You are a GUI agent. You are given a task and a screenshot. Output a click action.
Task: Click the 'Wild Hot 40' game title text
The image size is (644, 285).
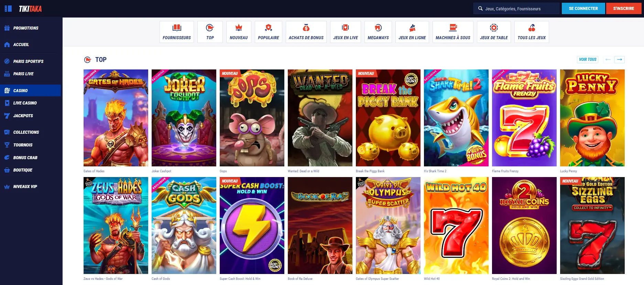(x=432, y=278)
